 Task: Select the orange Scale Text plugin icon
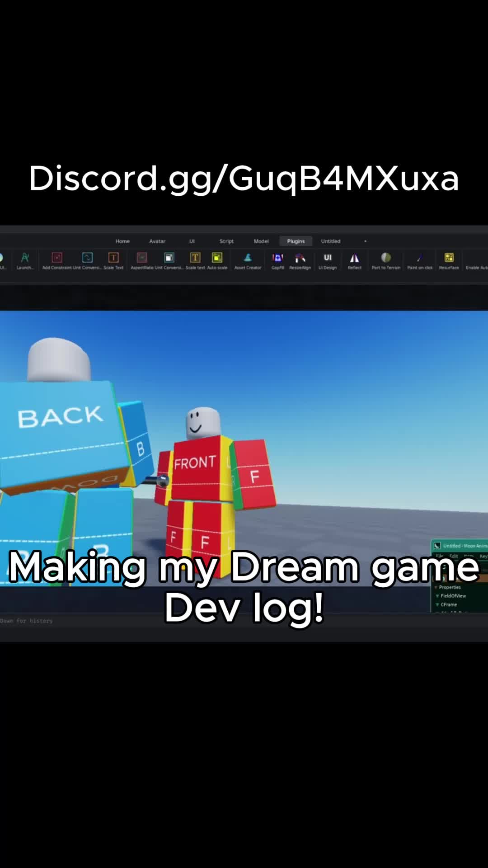(x=113, y=258)
